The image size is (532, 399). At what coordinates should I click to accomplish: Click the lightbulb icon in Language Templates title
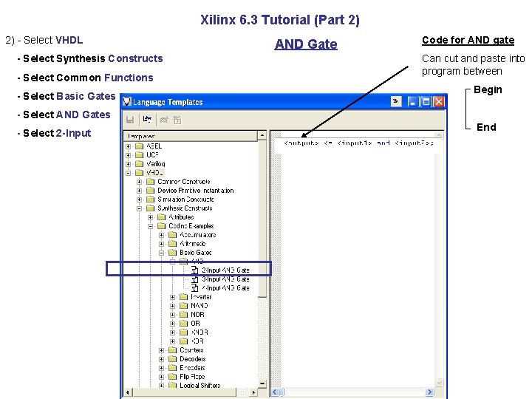(127, 101)
